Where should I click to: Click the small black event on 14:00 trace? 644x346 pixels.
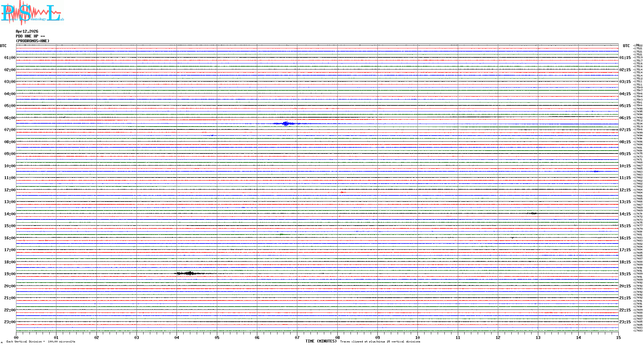pos(533,213)
